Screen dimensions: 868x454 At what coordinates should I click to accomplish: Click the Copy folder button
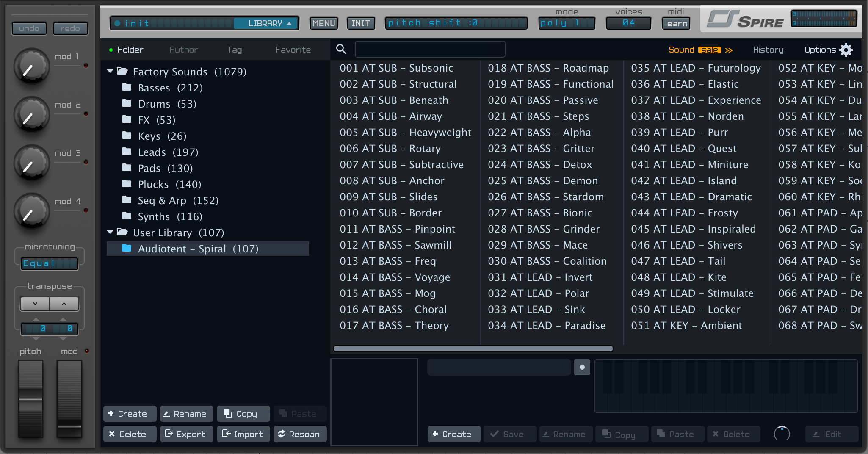click(x=243, y=414)
